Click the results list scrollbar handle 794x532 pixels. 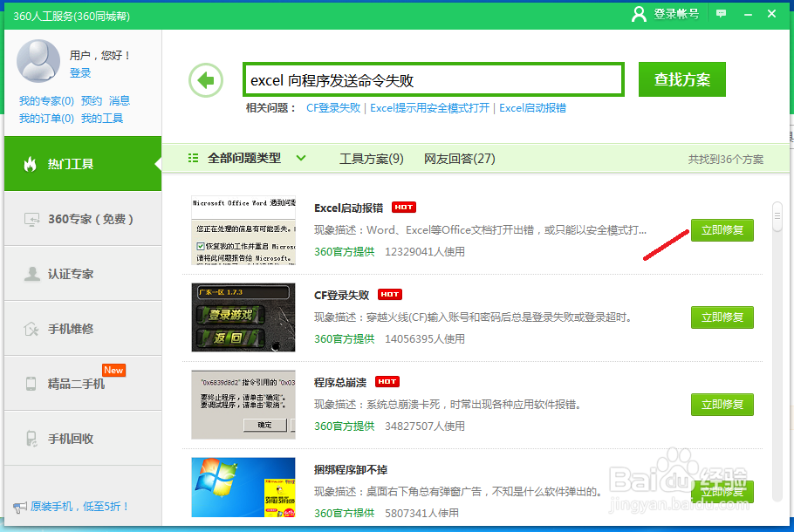coord(777,216)
